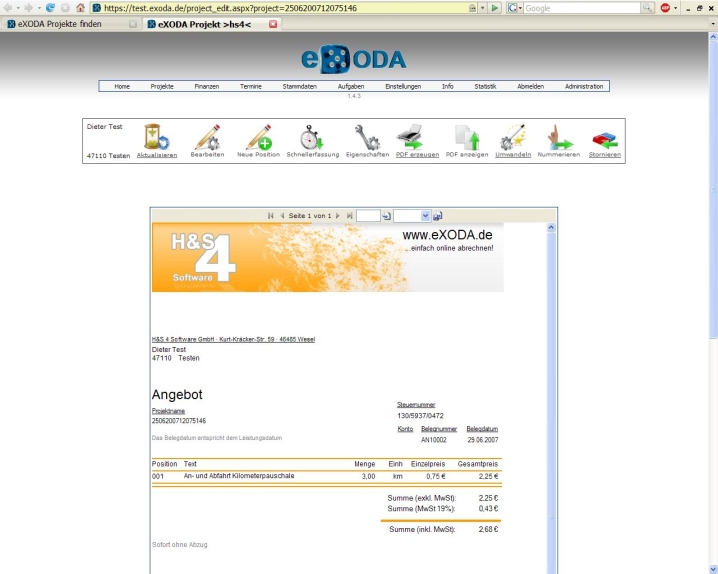Add a new position with Neue Position icon
This screenshot has height=574, width=718.
(259, 137)
